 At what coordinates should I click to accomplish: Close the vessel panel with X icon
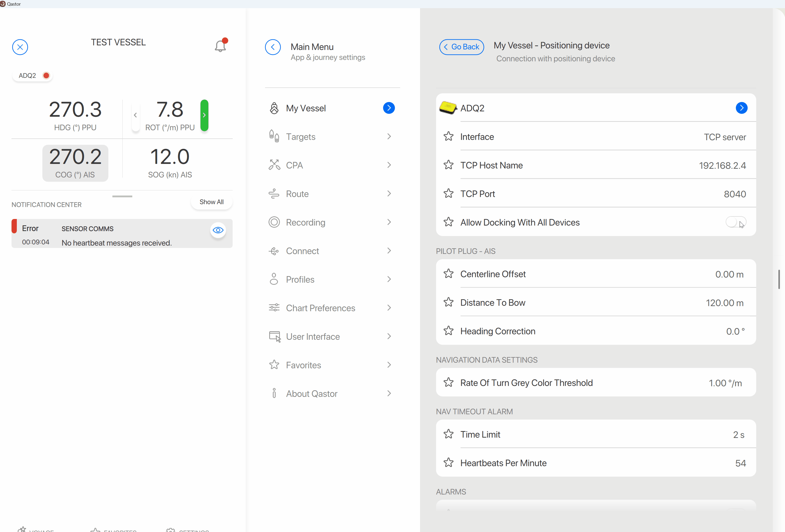[x=20, y=47]
